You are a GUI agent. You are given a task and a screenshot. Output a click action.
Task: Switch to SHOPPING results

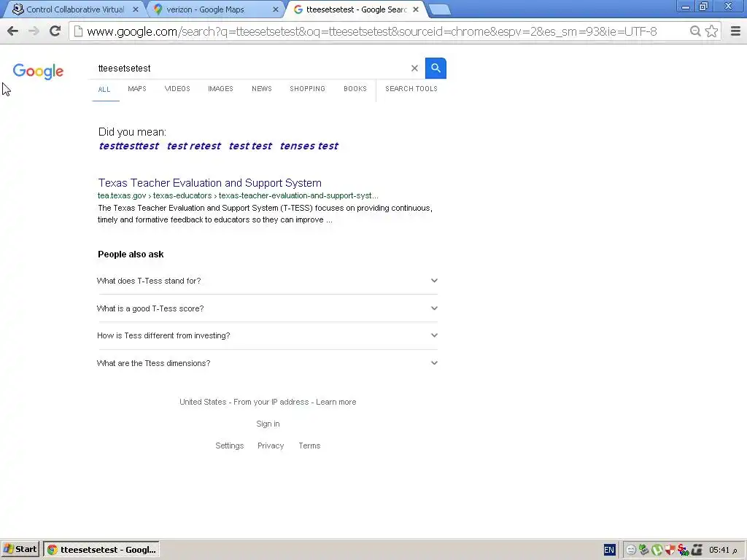(x=307, y=89)
